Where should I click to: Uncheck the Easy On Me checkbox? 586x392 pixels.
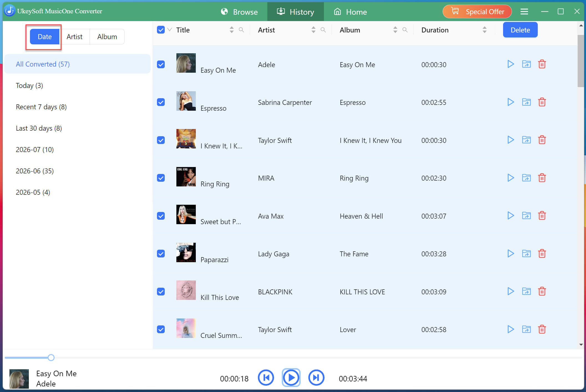coord(161,64)
